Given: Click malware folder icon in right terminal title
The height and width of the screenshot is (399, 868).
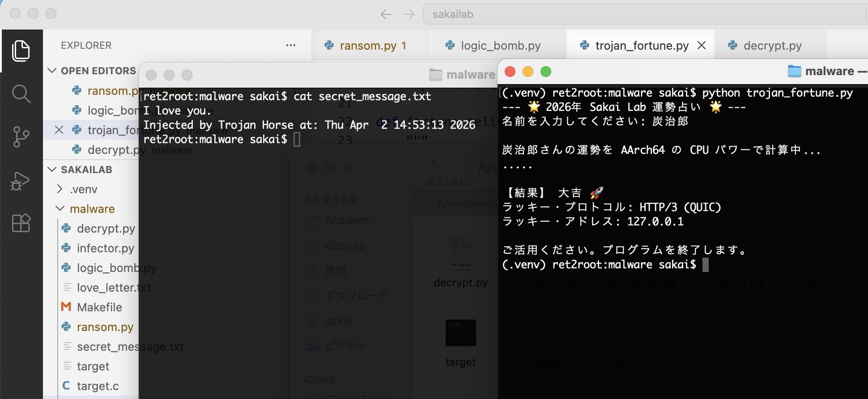Looking at the screenshot, I should (794, 71).
